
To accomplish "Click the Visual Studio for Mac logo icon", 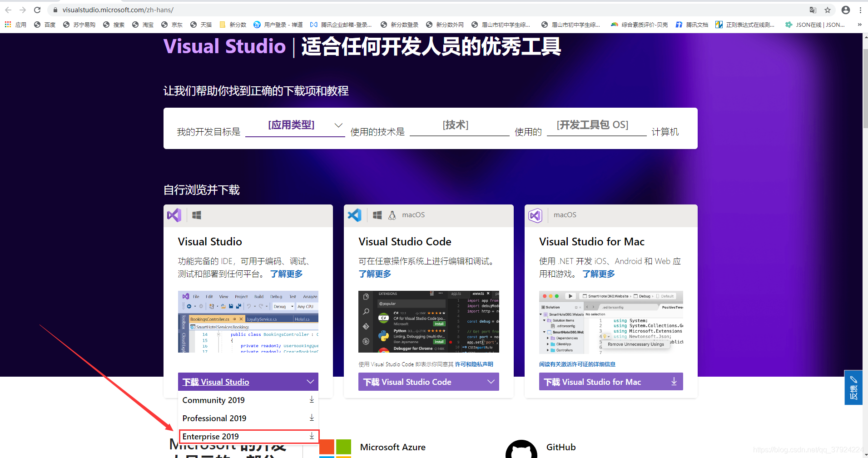I will click(x=535, y=215).
